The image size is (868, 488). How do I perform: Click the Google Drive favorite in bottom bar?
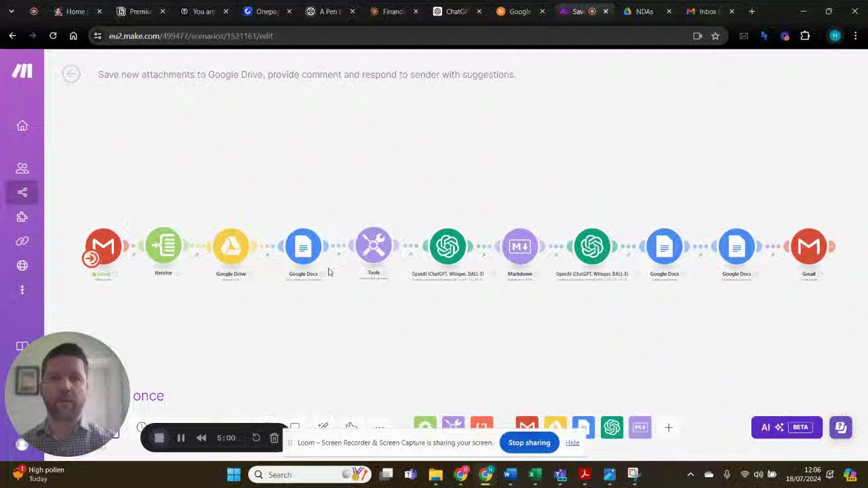coord(555,426)
